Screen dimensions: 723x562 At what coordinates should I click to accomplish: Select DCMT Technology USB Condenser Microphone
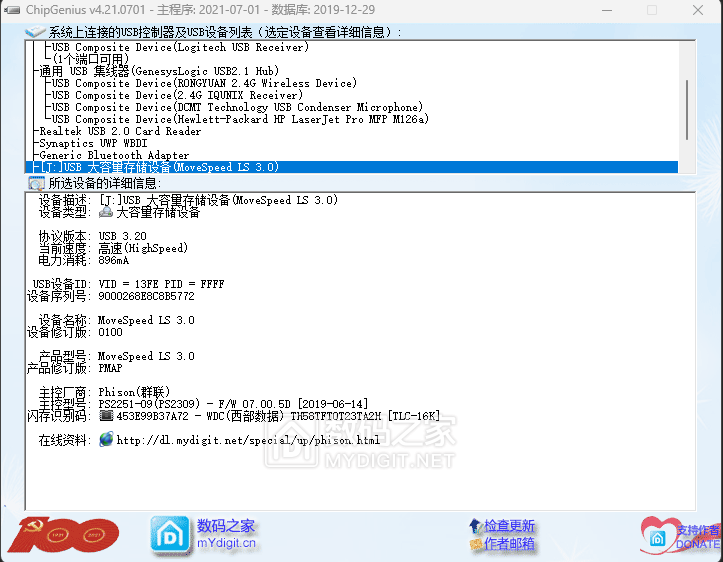[x=237, y=107]
